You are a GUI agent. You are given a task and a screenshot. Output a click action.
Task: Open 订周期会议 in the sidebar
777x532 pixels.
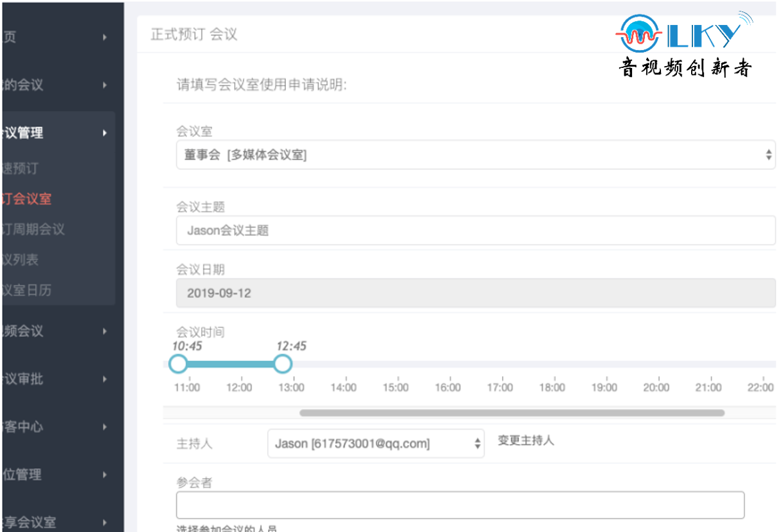click(33, 229)
